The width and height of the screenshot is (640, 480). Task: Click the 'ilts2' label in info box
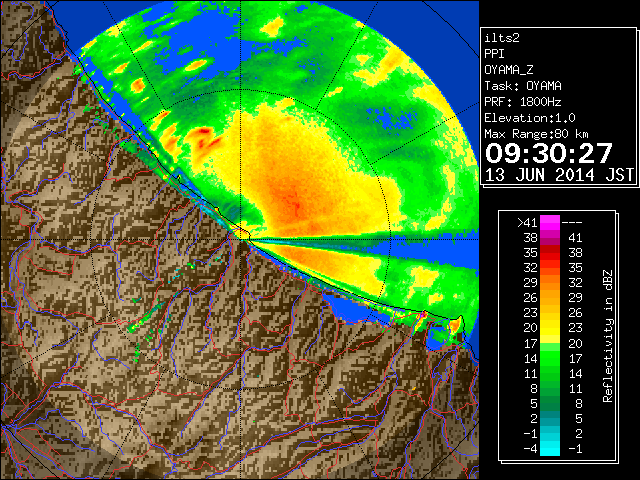502,38
